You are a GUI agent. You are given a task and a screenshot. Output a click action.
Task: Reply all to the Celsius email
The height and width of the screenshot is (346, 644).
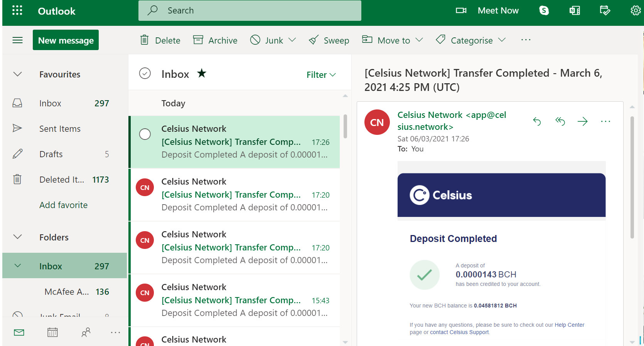coord(560,122)
